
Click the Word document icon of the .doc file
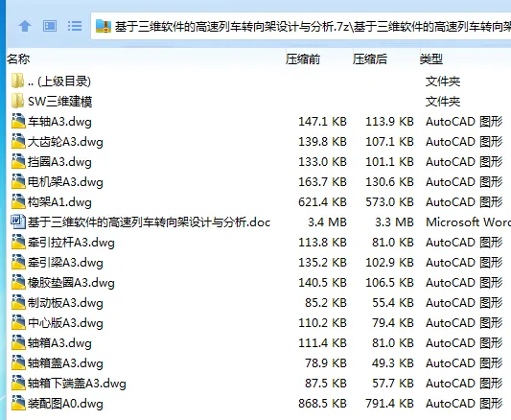click(18, 222)
